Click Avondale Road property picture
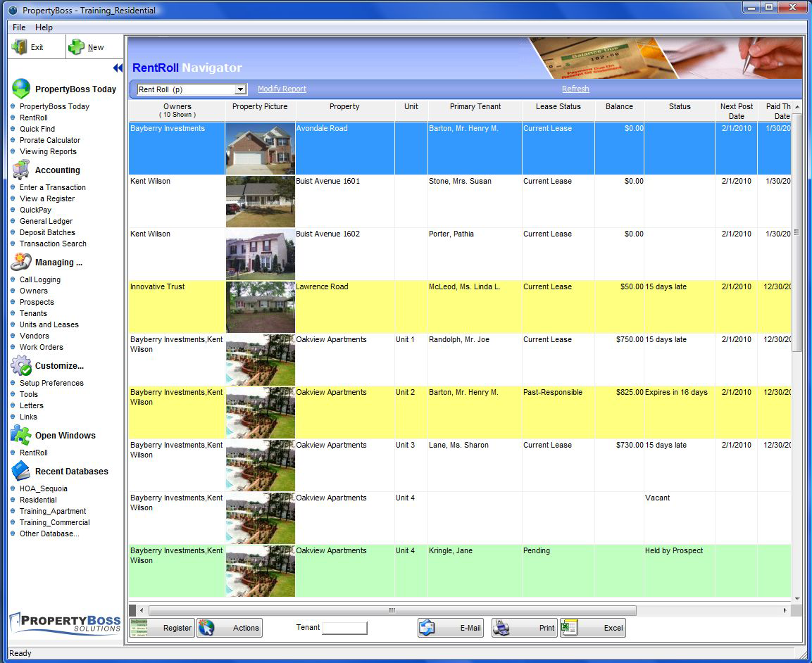This screenshot has height=663, width=812. click(261, 149)
